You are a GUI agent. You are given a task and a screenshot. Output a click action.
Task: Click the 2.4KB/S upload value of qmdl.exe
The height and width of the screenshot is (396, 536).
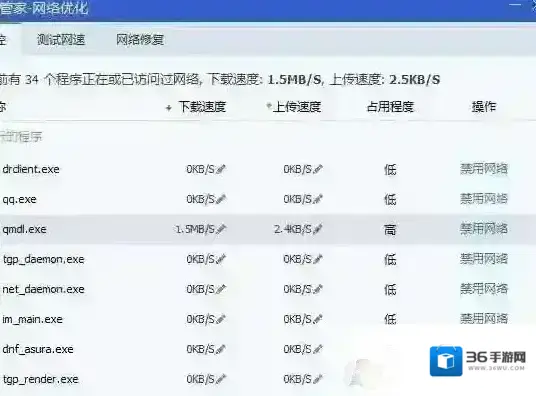click(x=293, y=229)
